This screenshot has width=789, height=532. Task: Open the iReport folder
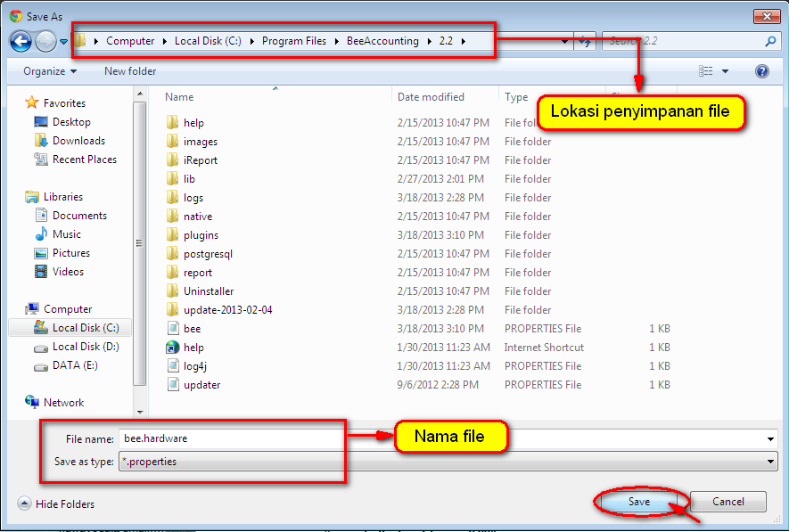tap(200, 160)
